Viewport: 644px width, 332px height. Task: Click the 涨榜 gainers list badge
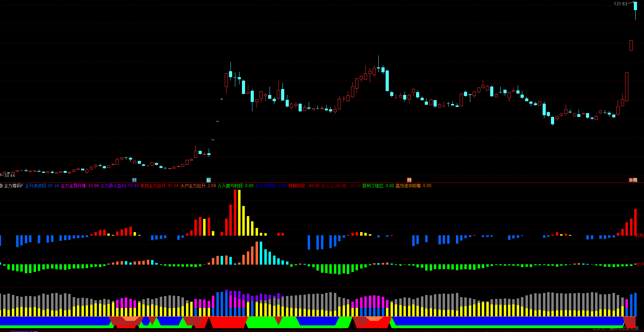(633, 180)
